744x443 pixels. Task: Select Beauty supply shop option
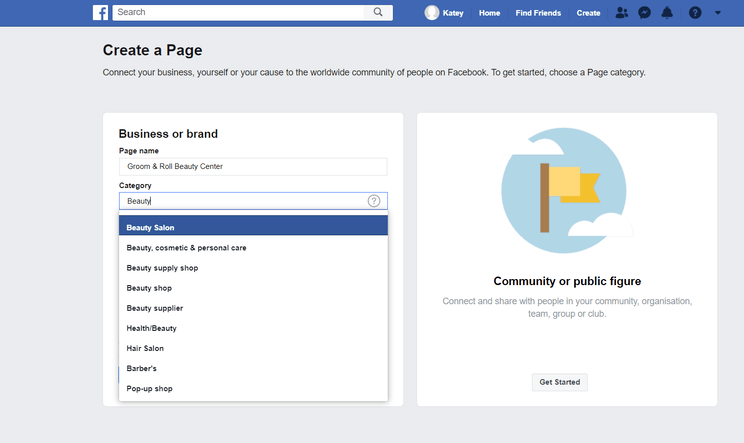[x=253, y=268]
